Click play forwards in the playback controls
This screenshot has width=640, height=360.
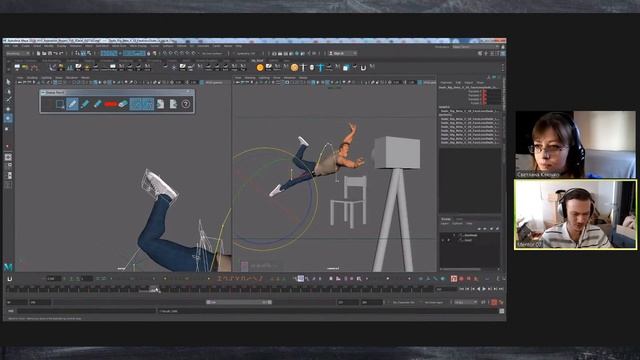[x=484, y=289]
